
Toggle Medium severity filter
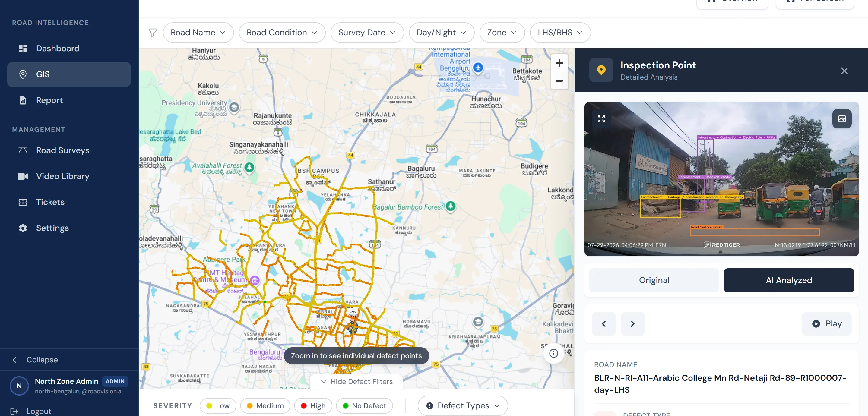(x=265, y=405)
